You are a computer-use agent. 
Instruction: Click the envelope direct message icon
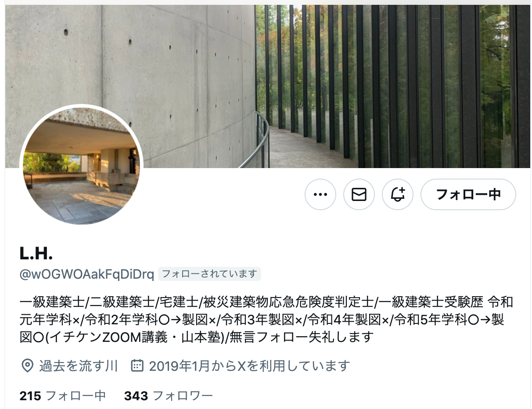[359, 194]
